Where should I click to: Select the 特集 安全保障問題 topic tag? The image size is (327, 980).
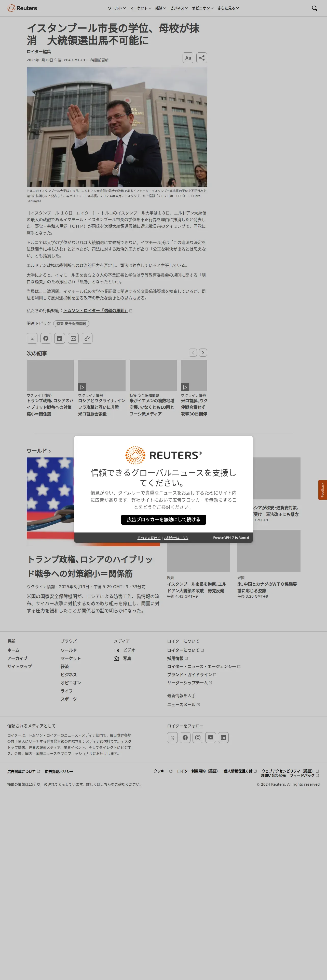tap(71, 323)
